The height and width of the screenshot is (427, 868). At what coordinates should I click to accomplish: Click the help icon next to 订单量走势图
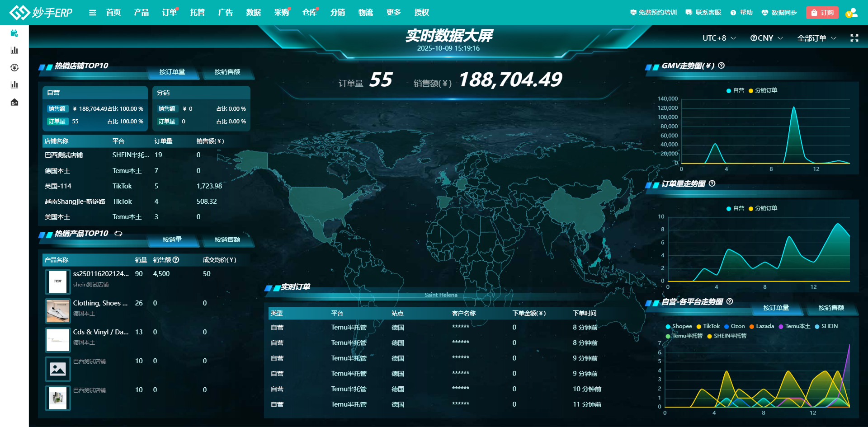click(712, 183)
